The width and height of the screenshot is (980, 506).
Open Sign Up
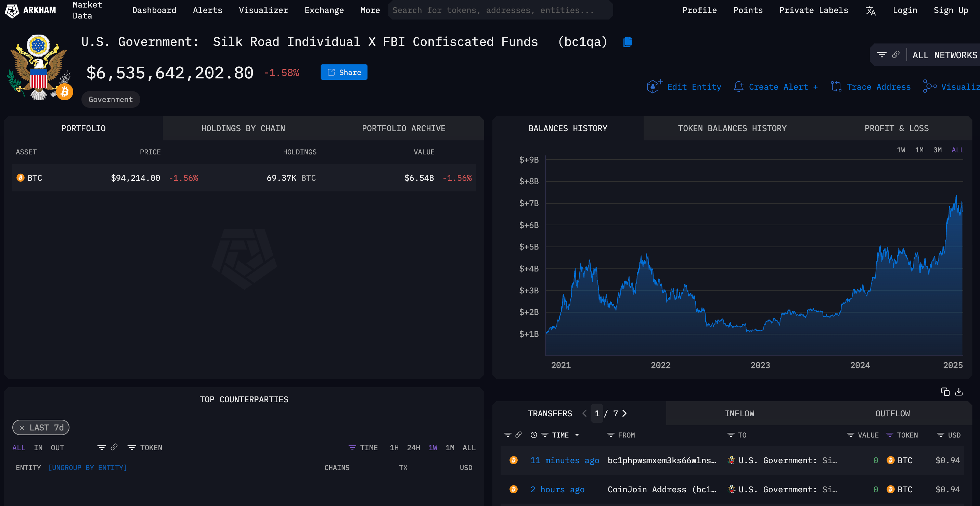951,10
